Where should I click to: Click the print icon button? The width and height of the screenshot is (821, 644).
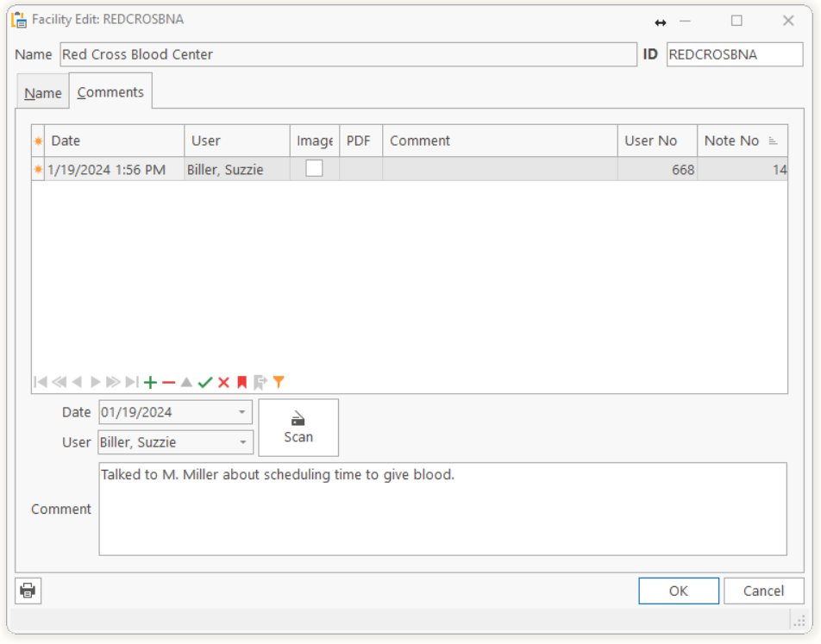pyautogui.click(x=28, y=591)
